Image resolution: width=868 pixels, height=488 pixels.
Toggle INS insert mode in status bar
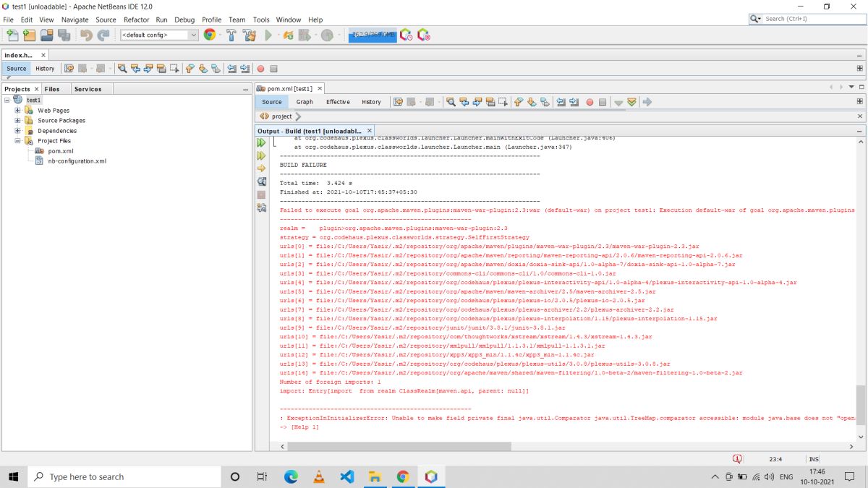click(x=814, y=459)
